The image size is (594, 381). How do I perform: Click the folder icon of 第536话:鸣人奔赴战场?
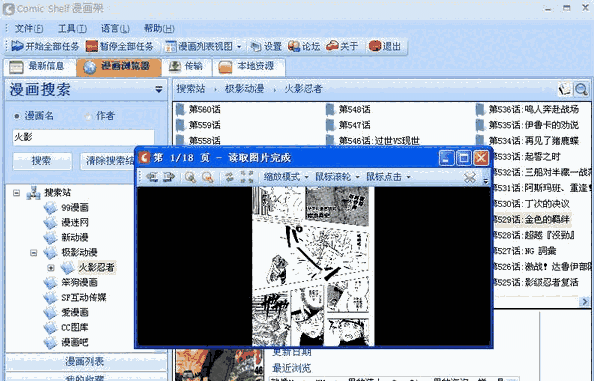tap(480, 109)
